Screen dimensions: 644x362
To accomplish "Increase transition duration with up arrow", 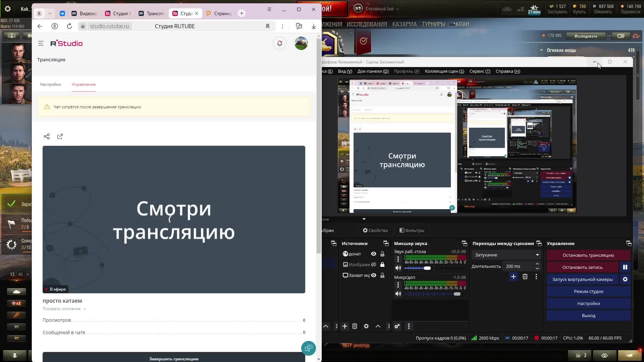I will 537,264.
